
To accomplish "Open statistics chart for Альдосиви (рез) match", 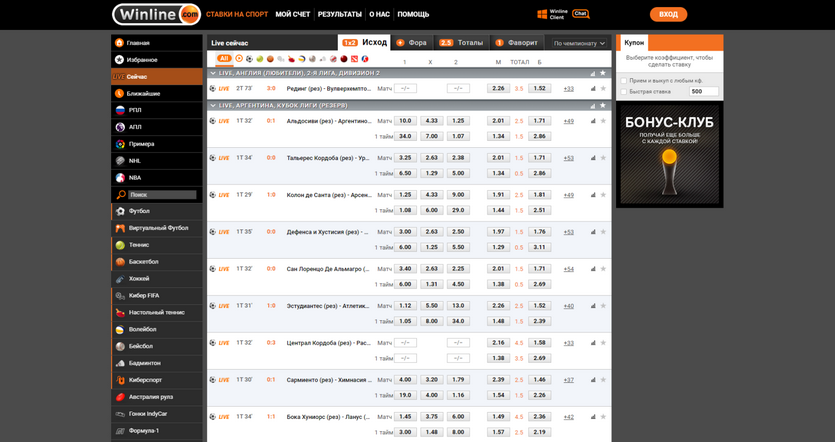I will (591, 121).
